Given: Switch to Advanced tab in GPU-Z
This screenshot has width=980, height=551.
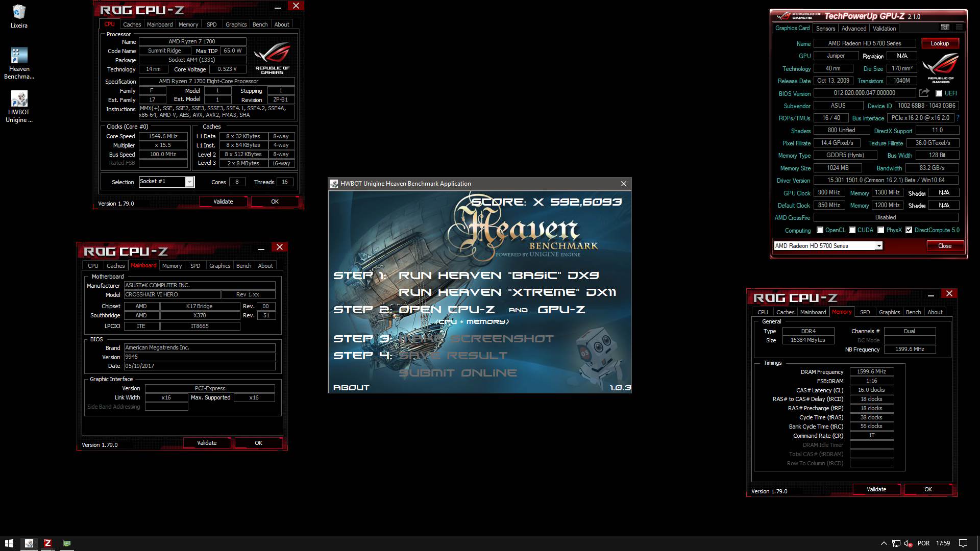Looking at the screenshot, I should (853, 29).
